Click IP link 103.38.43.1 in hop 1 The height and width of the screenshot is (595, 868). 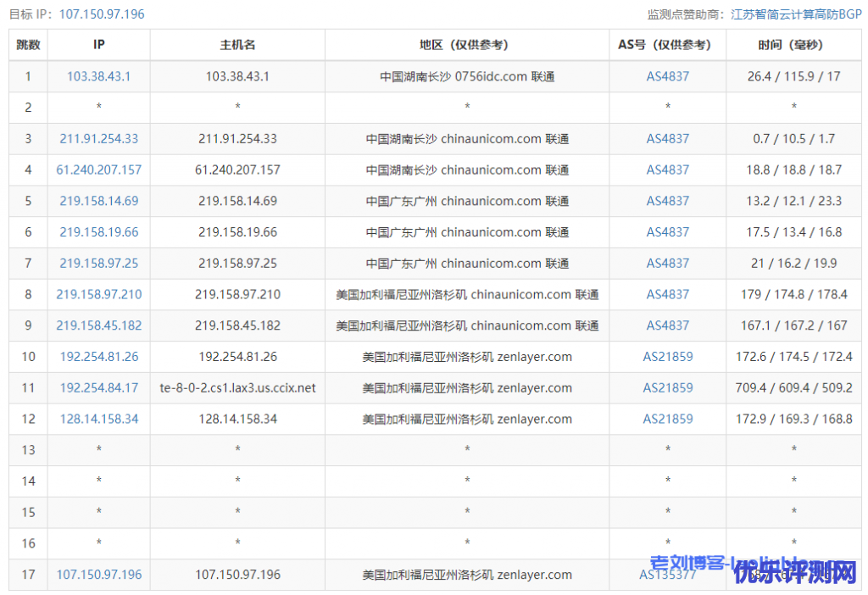[x=98, y=76]
